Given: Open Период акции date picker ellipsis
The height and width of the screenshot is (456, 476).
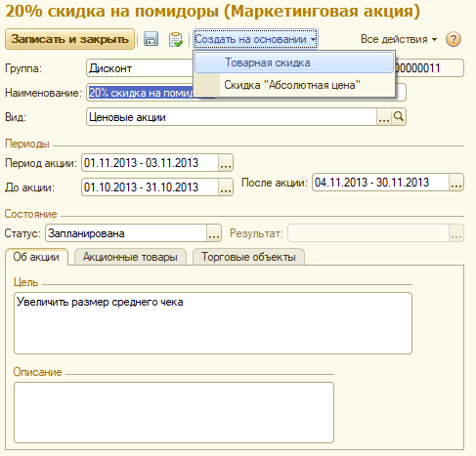Looking at the screenshot, I should click(226, 163).
